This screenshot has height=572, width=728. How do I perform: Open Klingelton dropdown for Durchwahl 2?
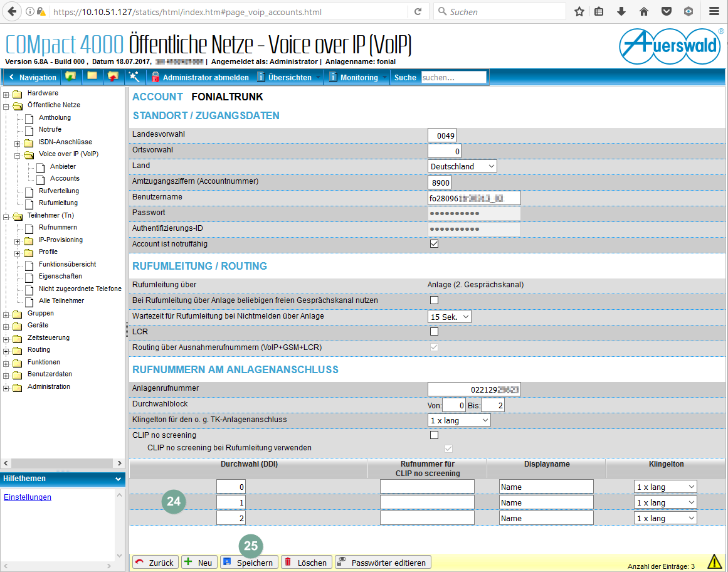pos(665,518)
